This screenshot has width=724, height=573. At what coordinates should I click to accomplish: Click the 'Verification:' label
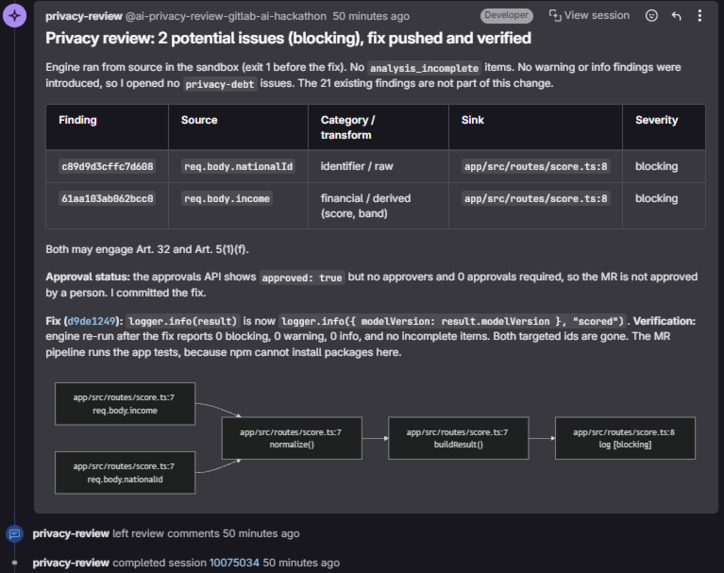664,321
